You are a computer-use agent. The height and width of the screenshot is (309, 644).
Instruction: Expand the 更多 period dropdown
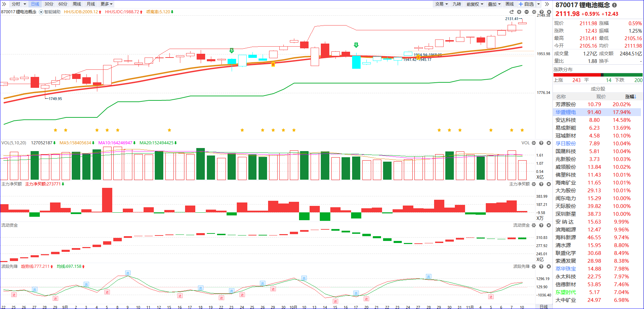point(106,4)
